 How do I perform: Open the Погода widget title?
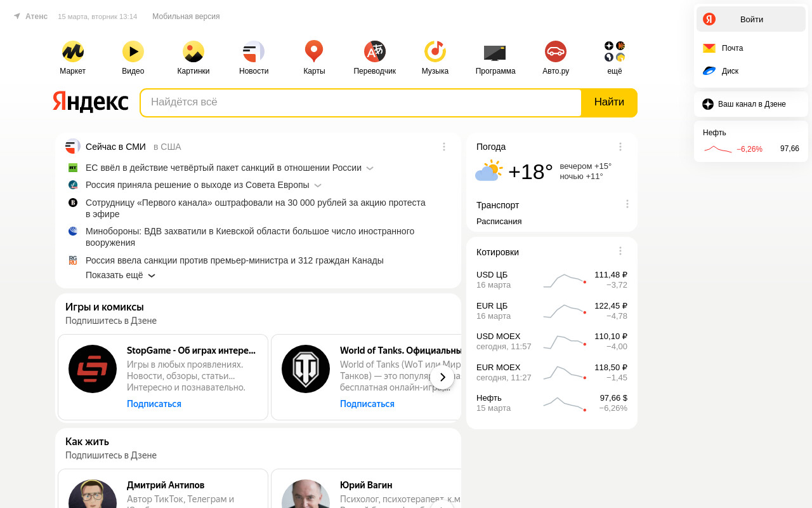(x=491, y=147)
